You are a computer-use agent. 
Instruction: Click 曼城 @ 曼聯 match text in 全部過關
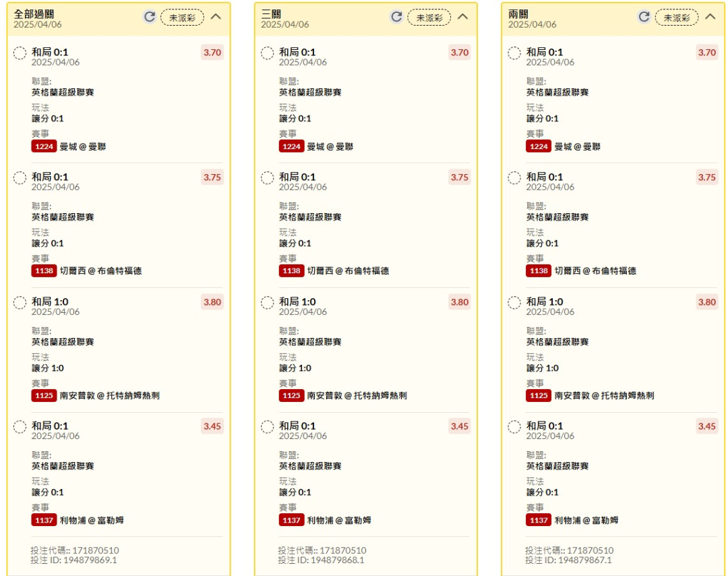(83, 147)
